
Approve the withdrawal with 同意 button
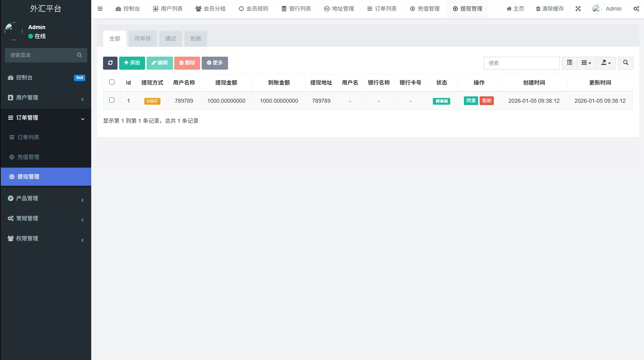(471, 100)
